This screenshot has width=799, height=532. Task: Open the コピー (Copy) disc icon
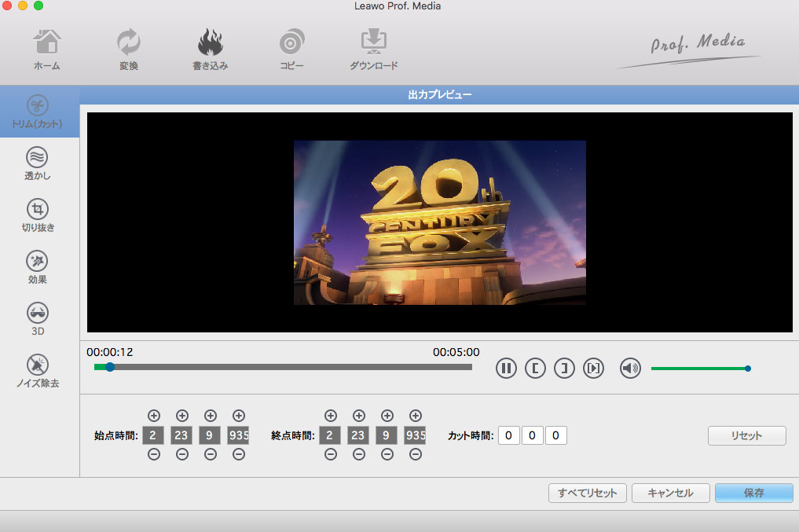(291, 43)
